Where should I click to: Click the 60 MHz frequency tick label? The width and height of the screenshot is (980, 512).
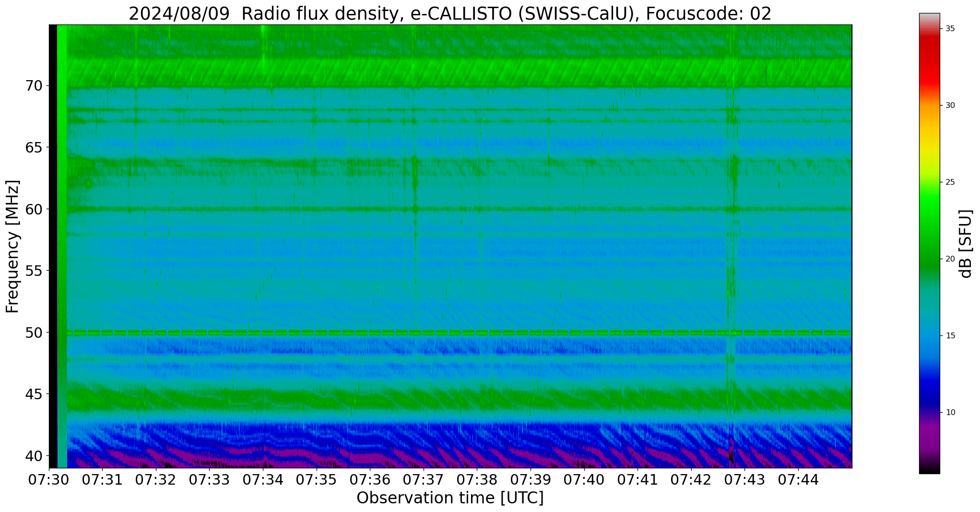tap(34, 209)
